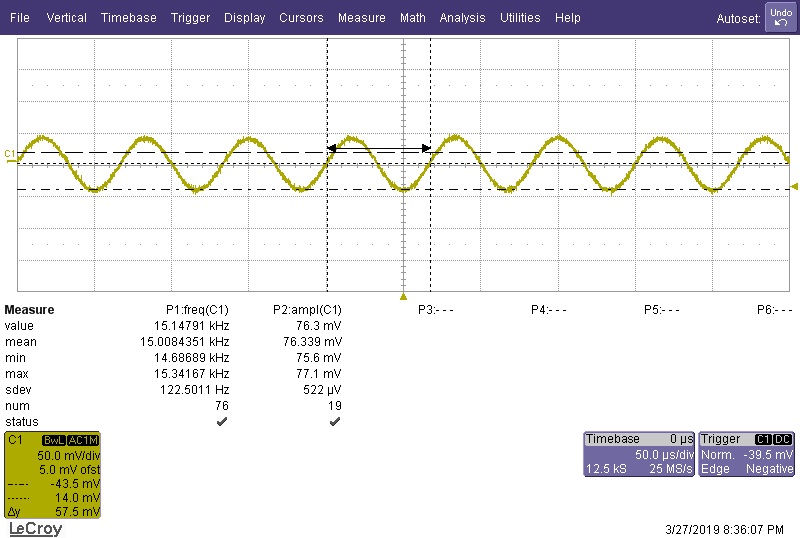Open the Timebase descriptor box
800x538 pixels.
tap(639, 454)
